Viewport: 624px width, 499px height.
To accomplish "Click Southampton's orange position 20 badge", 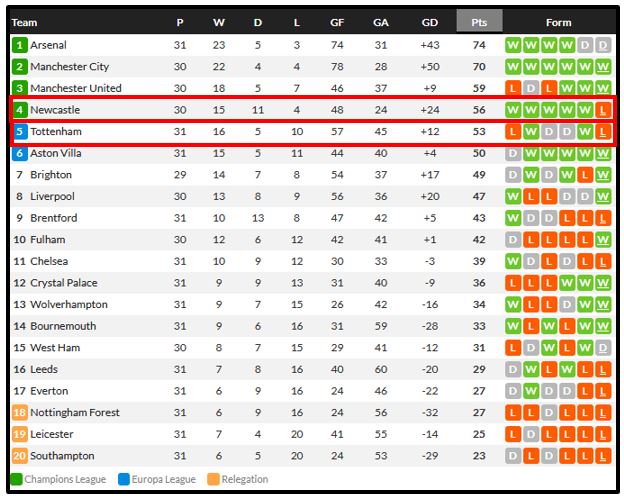I will 19,456.
